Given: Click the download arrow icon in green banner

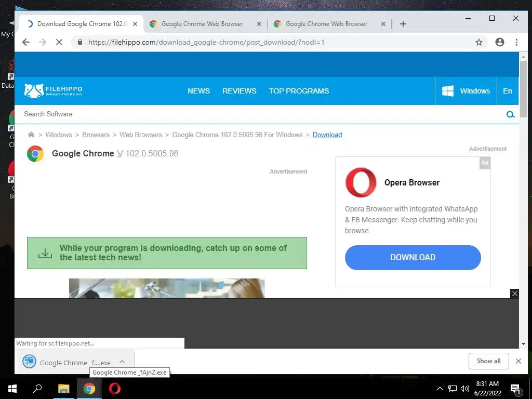Looking at the screenshot, I should point(45,253).
